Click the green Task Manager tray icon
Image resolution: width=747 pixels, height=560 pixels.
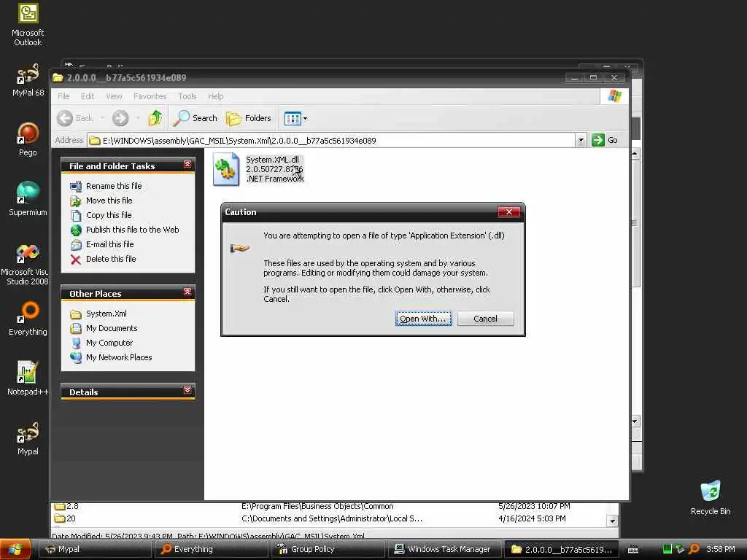667,549
